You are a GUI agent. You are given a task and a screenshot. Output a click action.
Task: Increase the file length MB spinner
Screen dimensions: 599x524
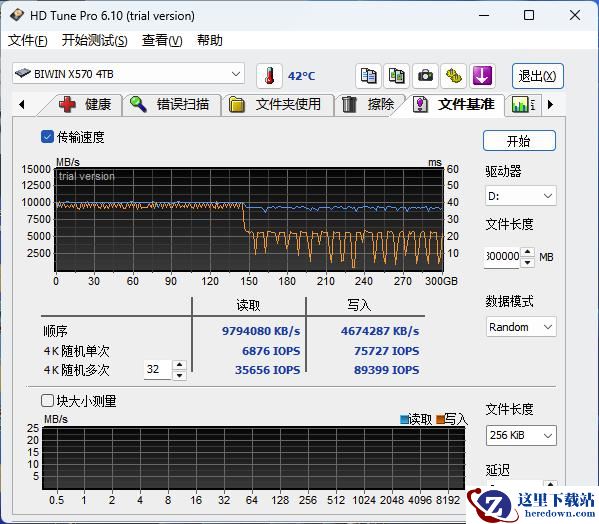tap(528, 252)
